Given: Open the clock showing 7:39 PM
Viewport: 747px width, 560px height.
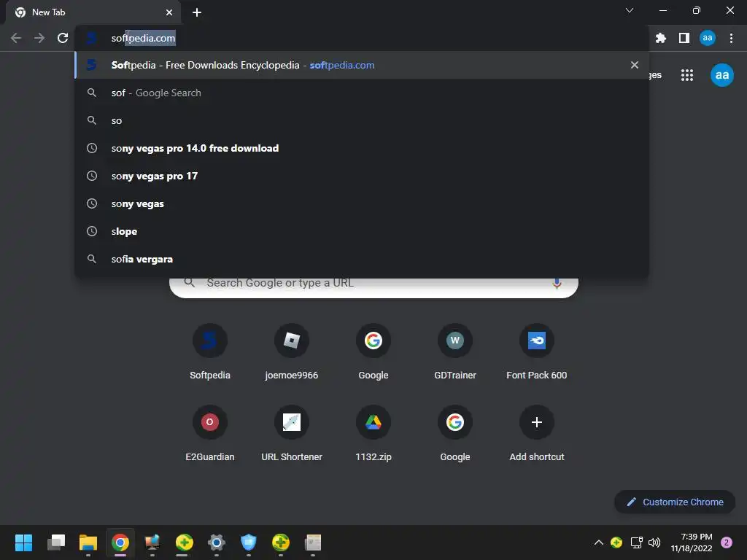Looking at the screenshot, I should [x=692, y=542].
